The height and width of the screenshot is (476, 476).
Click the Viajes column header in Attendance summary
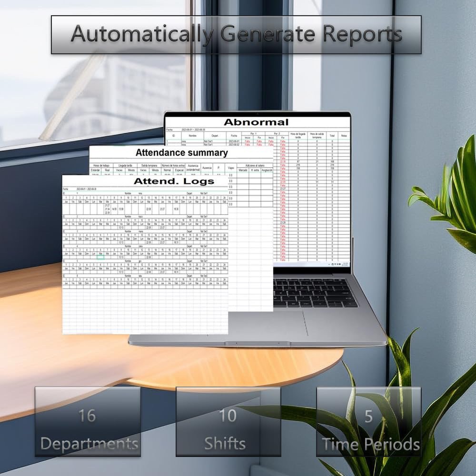(231, 168)
